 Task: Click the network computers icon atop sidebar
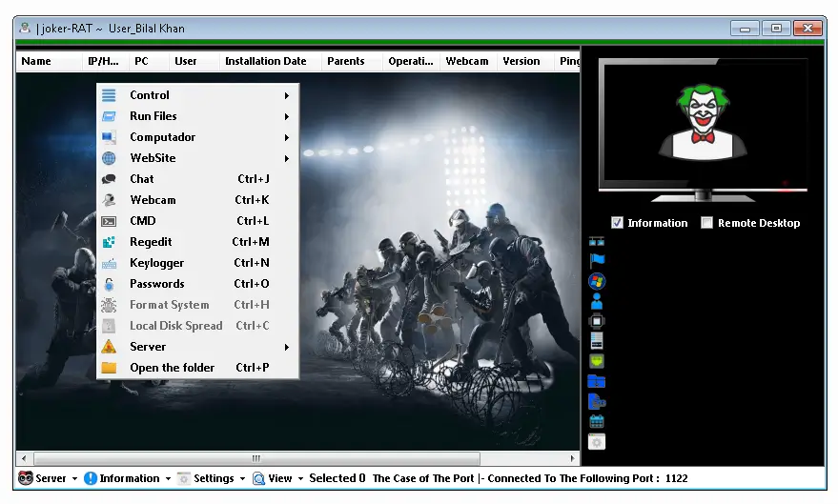597,241
